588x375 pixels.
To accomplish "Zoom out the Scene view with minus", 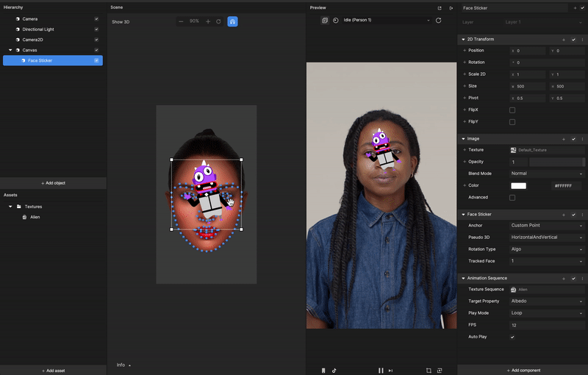I will click(181, 21).
